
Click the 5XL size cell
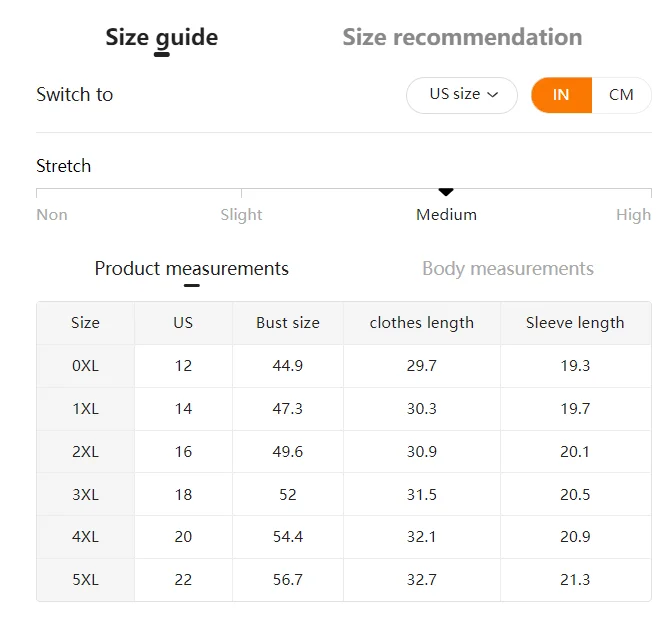pyautogui.click(x=86, y=580)
